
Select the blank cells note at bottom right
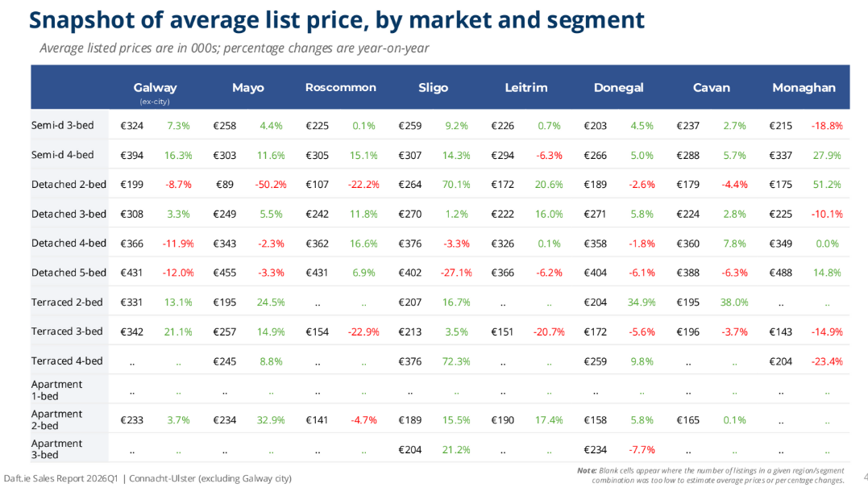(x=711, y=475)
